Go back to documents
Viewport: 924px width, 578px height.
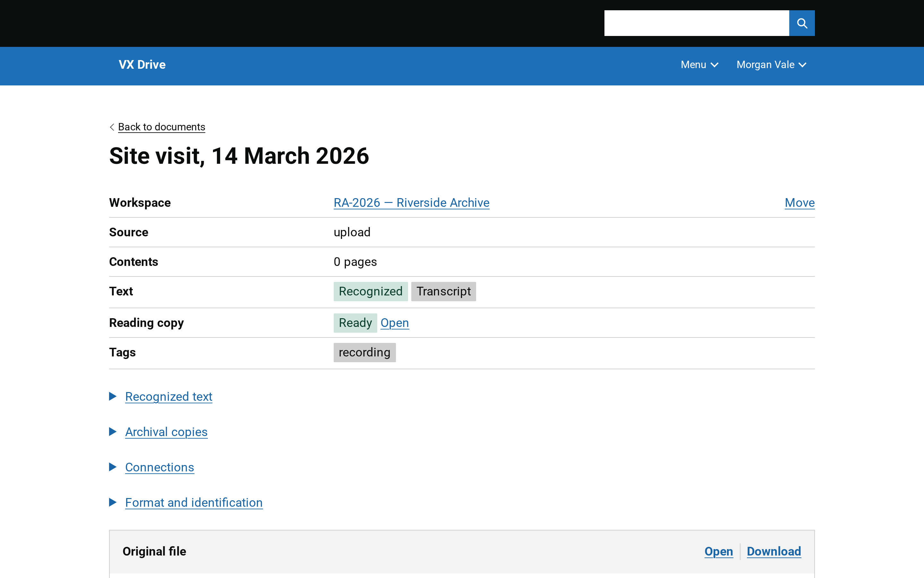point(161,127)
